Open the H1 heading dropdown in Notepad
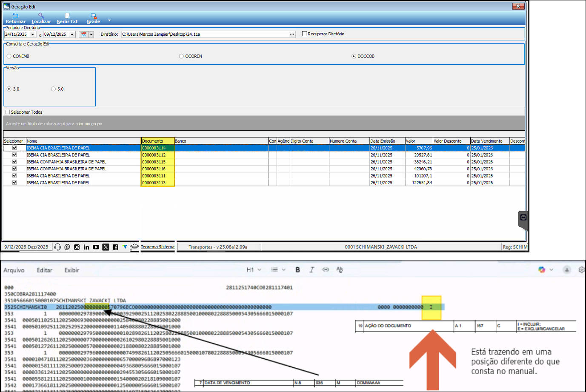 [254, 270]
